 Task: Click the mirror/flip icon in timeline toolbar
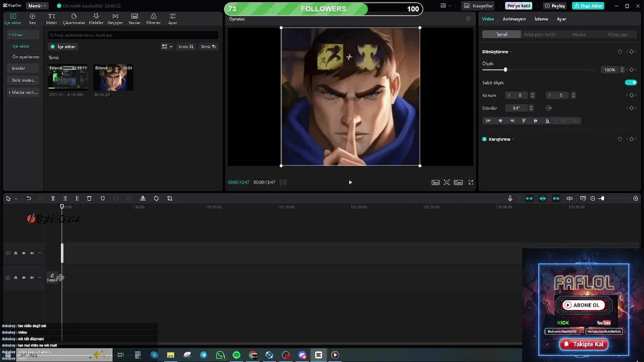coord(143,199)
